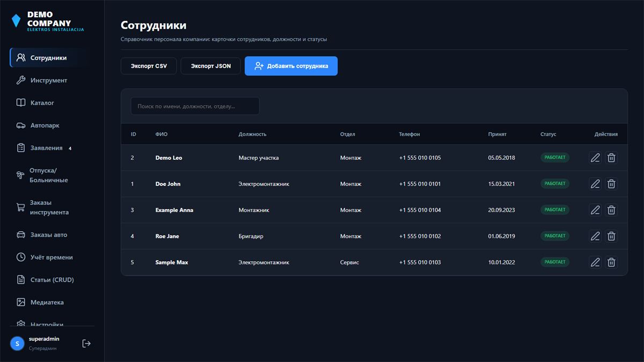The width and height of the screenshot is (644, 362).
Task: Go to Отпуска/Больничные in sidebar
Action: (x=52, y=175)
